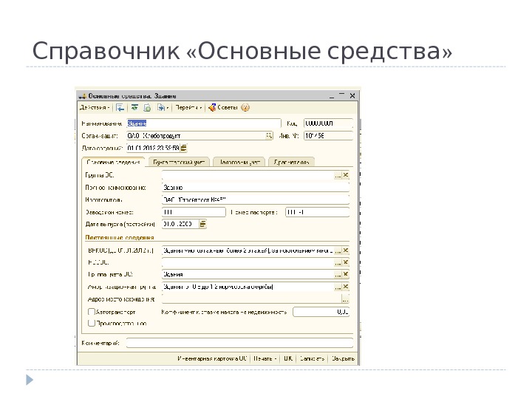Open Советы in the toolbar
Image resolution: width=532 pixels, height=399 pixels.
223,108
